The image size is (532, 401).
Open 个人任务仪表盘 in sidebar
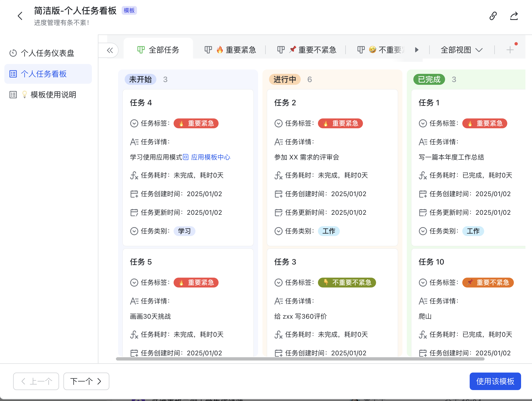(48, 53)
